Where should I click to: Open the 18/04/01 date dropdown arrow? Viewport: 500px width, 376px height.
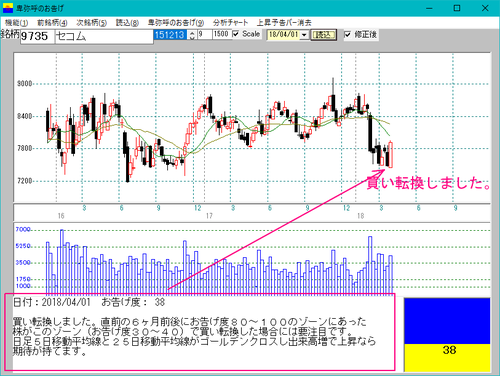[x=304, y=35]
